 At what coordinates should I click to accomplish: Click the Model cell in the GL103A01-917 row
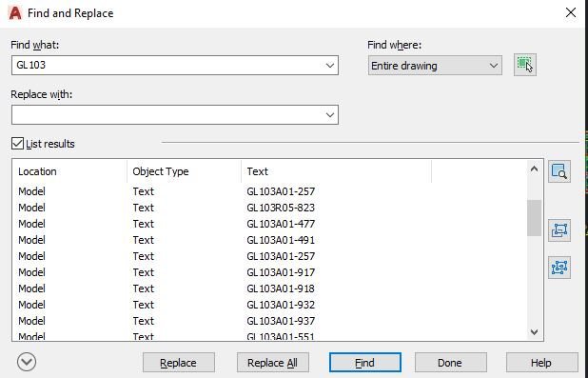coord(32,272)
